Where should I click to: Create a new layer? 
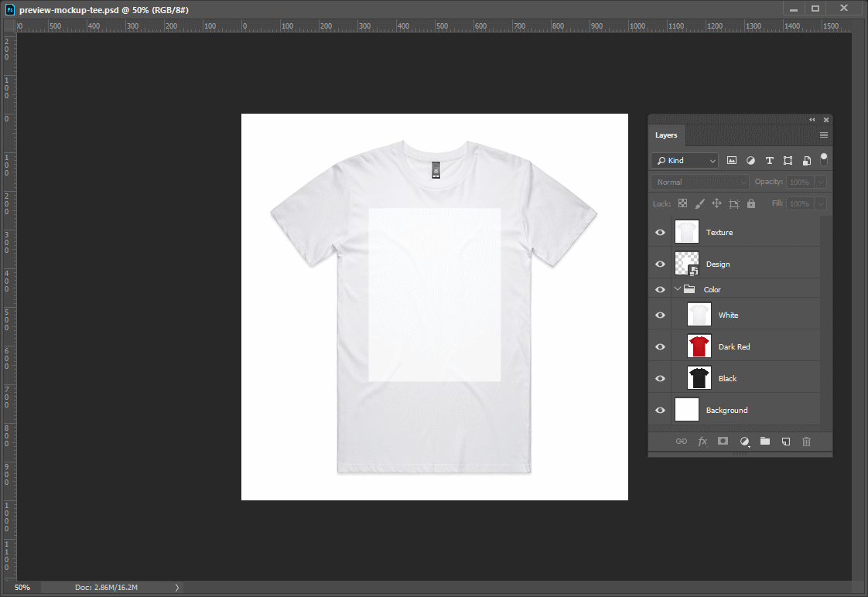(785, 441)
